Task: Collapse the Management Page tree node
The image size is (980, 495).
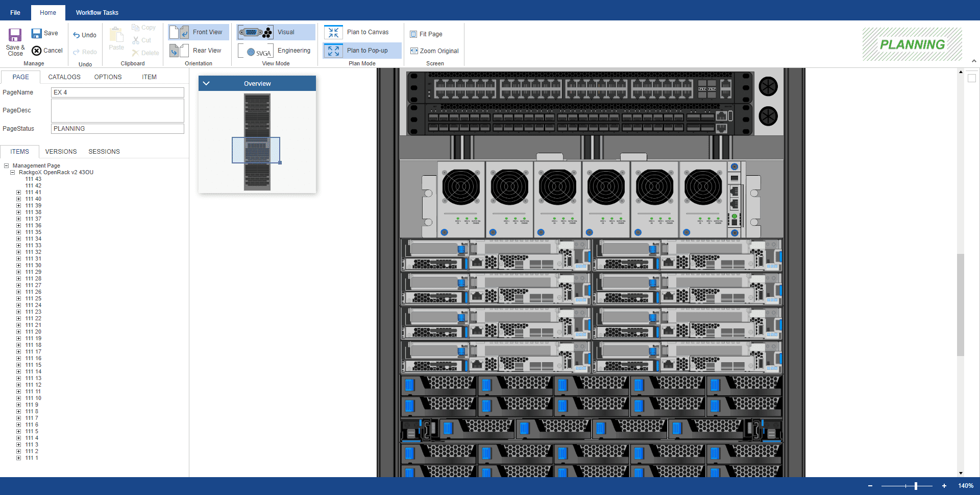Action: pos(7,166)
